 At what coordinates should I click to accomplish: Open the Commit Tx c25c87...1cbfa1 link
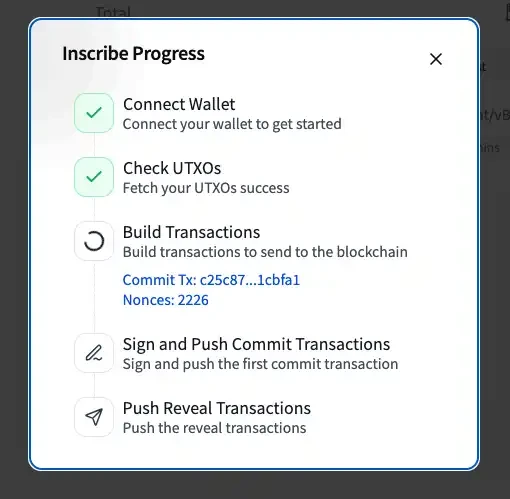[x=211, y=280]
